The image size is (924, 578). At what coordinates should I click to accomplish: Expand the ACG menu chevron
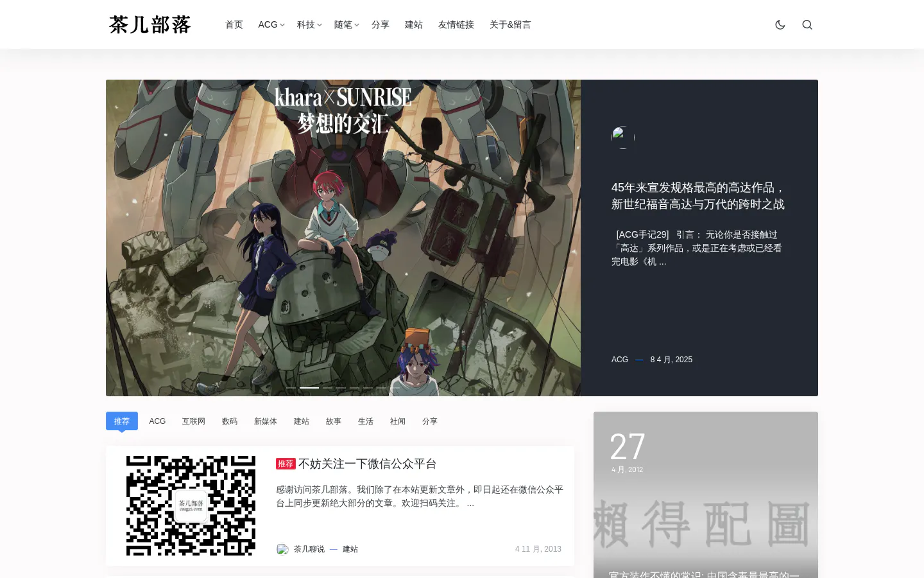(282, 25)
